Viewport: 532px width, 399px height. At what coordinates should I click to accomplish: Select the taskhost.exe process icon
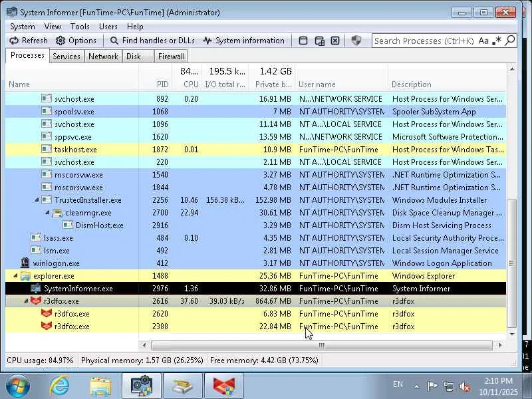(x=47, y=149)
